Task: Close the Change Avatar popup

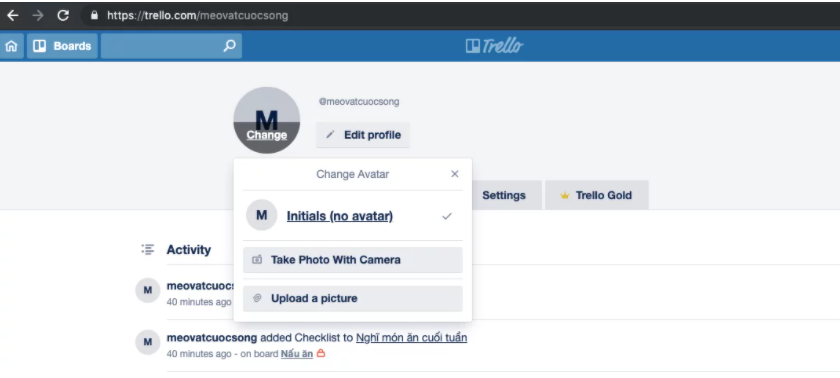Action: click(455, 174)
